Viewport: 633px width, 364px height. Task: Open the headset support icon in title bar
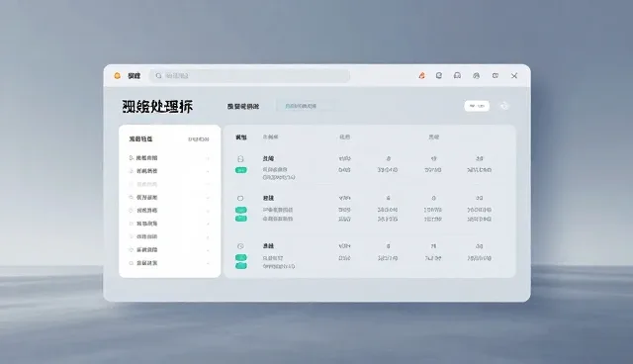457,75
